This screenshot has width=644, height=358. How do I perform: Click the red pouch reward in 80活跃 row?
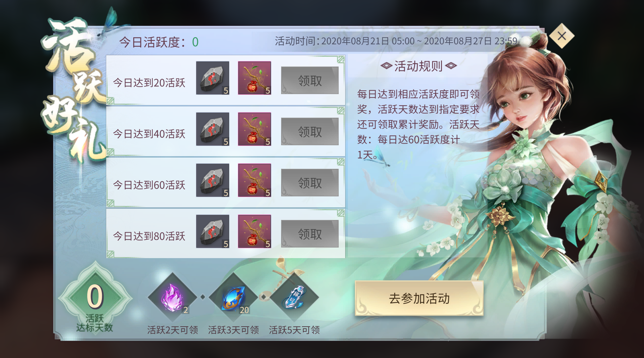(255, 232)
